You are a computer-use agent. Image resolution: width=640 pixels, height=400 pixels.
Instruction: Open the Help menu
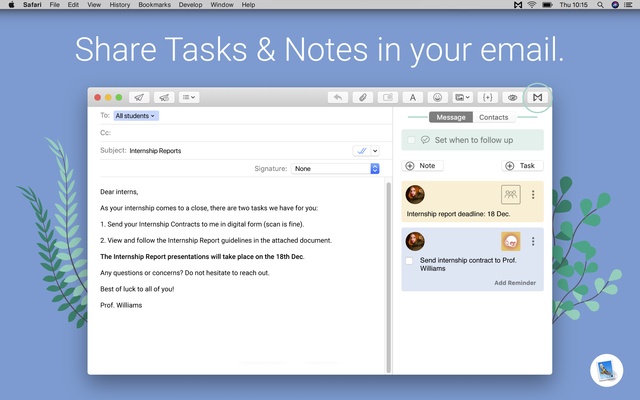coord(248,5)
